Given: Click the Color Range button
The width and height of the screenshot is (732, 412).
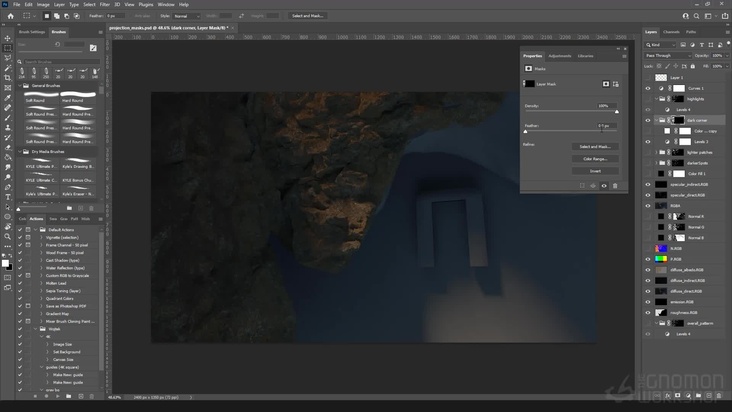Looking at the screenshot, I should [595, 159].
